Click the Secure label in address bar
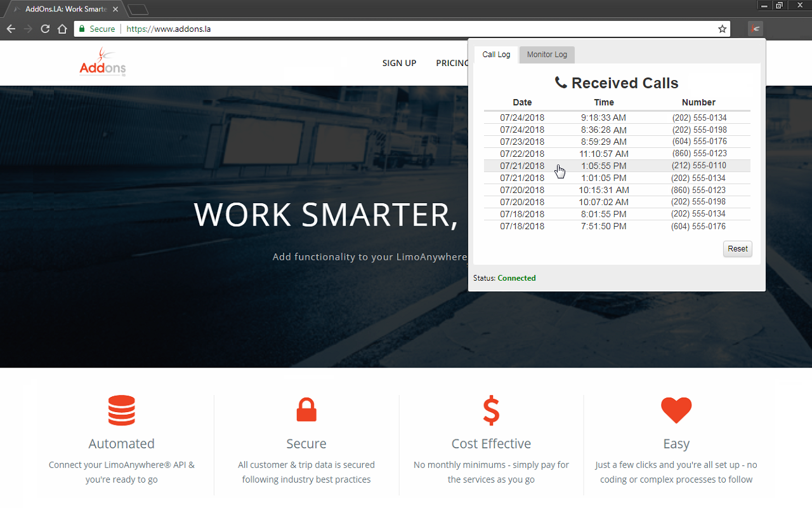 point(102,29)
